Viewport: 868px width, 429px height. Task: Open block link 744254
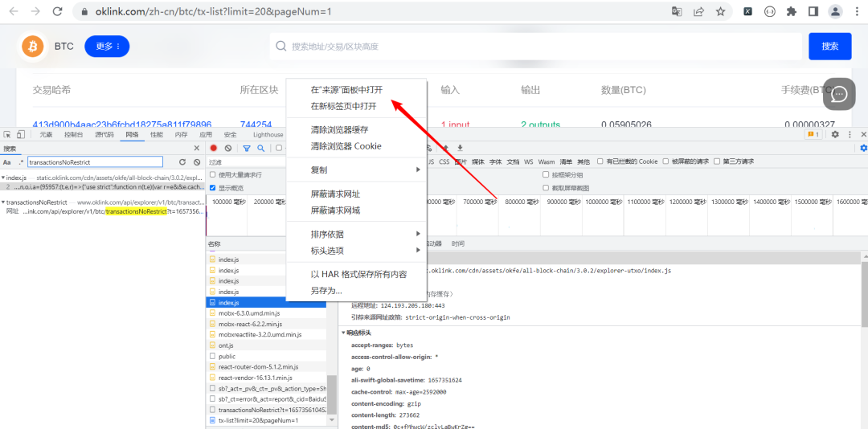click(x=256, y=125)
